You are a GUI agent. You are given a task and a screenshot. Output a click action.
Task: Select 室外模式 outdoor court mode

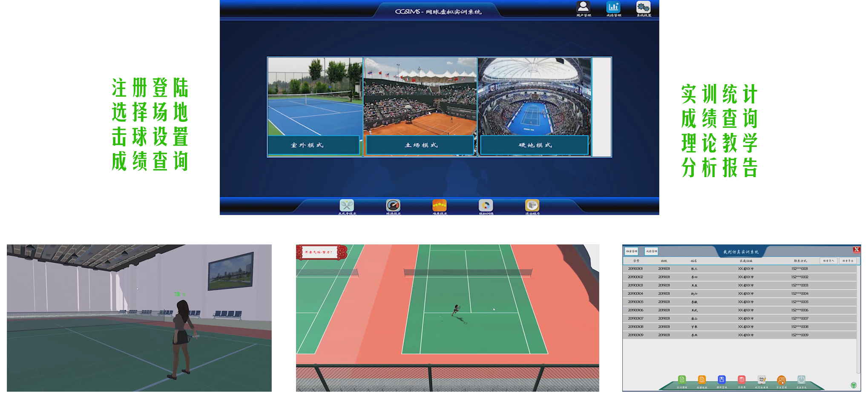point(313,145)
